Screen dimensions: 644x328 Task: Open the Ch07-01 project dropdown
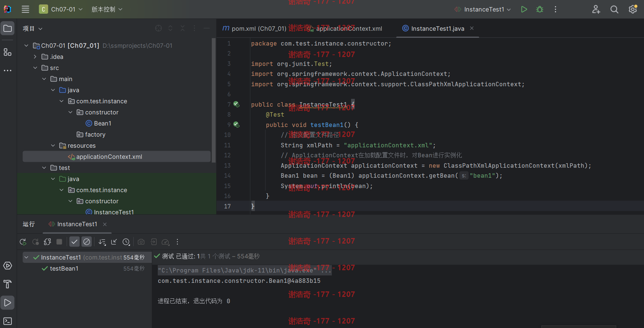click(61, 9)
